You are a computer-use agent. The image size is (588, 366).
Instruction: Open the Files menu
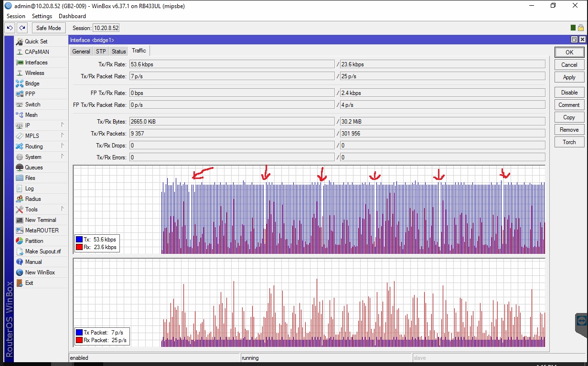coord(30,178)
